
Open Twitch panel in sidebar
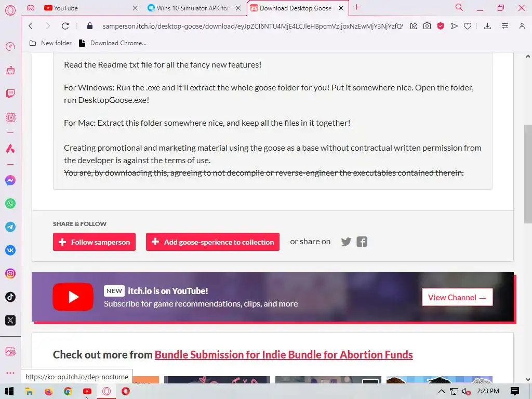(10, 94)
